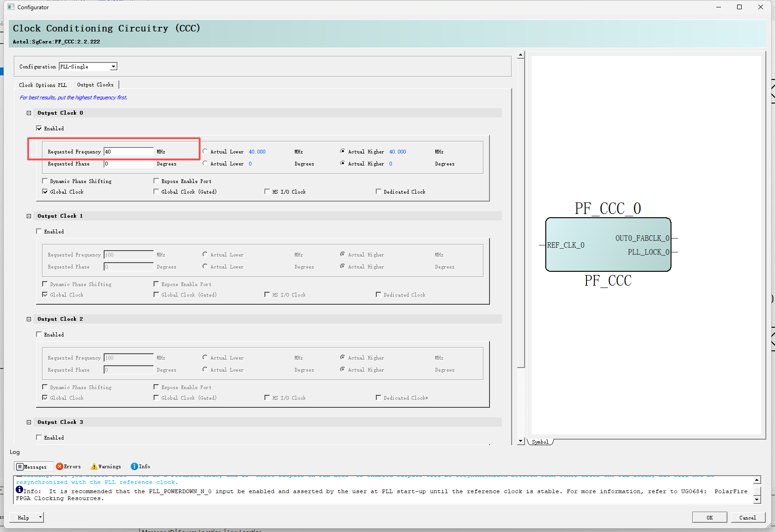Image resolution: width=775 pixels, height=532 pixels.
Task: Check Global Clock (Gated) for Output Clock 0
Action: [x=156, y=192]
